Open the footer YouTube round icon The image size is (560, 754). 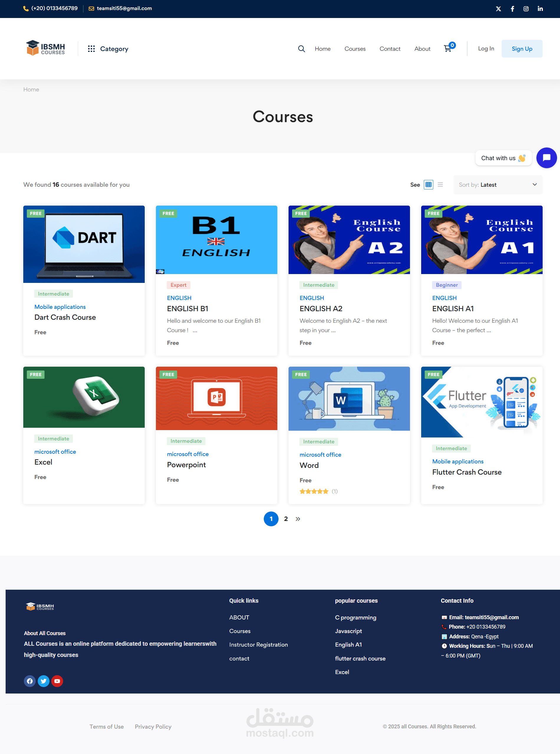click(57, 681)
